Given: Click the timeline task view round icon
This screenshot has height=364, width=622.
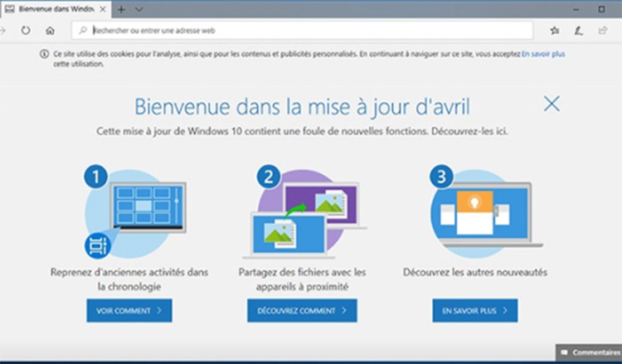Looking at the screenshot, I should [98, 245].
